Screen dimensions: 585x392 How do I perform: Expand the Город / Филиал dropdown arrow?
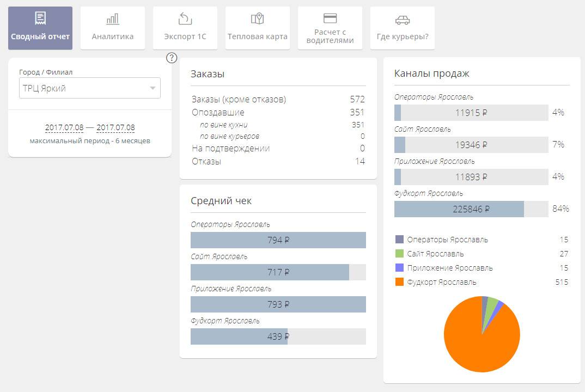pos(153,88)
